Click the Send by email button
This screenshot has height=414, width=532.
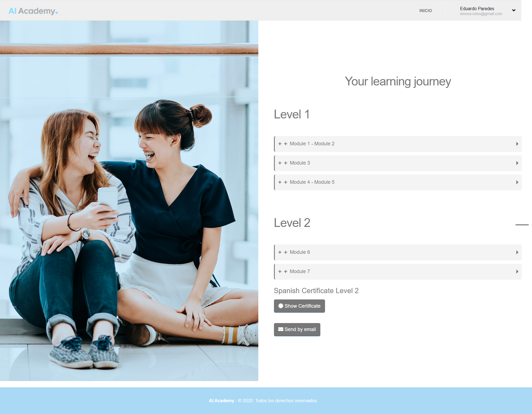(297, 330)
